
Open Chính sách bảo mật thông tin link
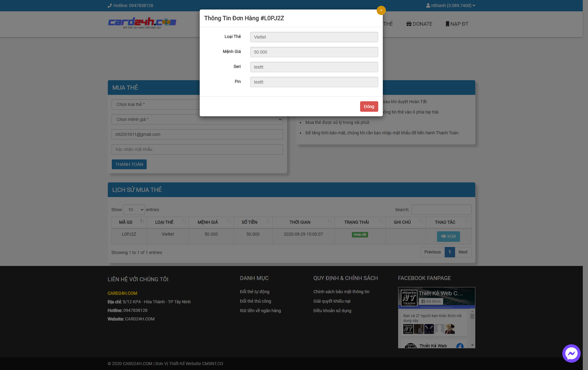[x=341, y=292]
